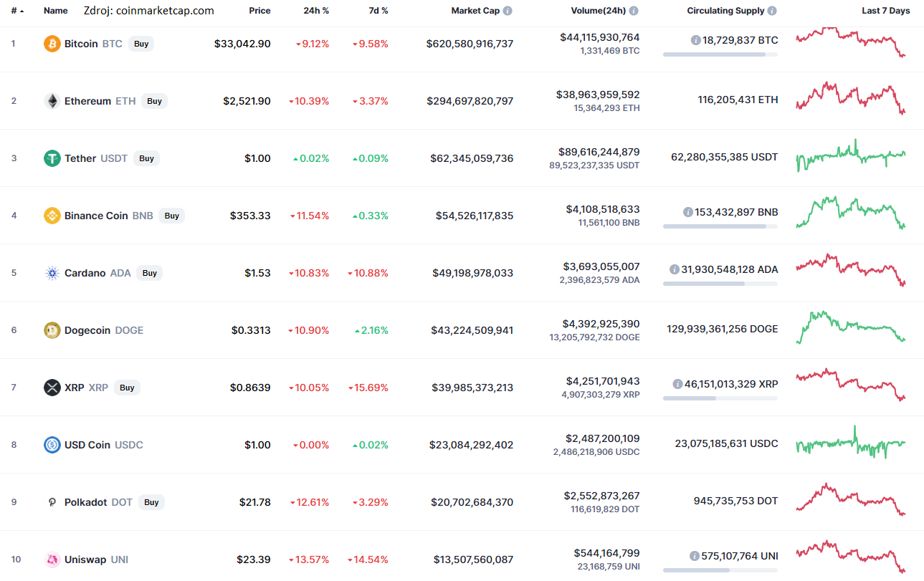This screenshot has height=581, width=924.
Task: Click the info icon beside Bitcoin's supply
Action: [695, 41]
